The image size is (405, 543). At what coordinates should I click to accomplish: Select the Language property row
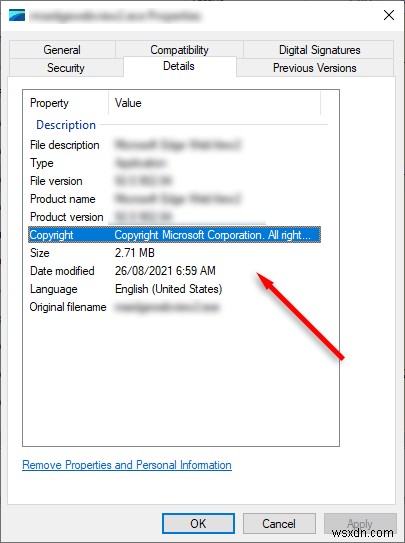(x=174, y=289)
